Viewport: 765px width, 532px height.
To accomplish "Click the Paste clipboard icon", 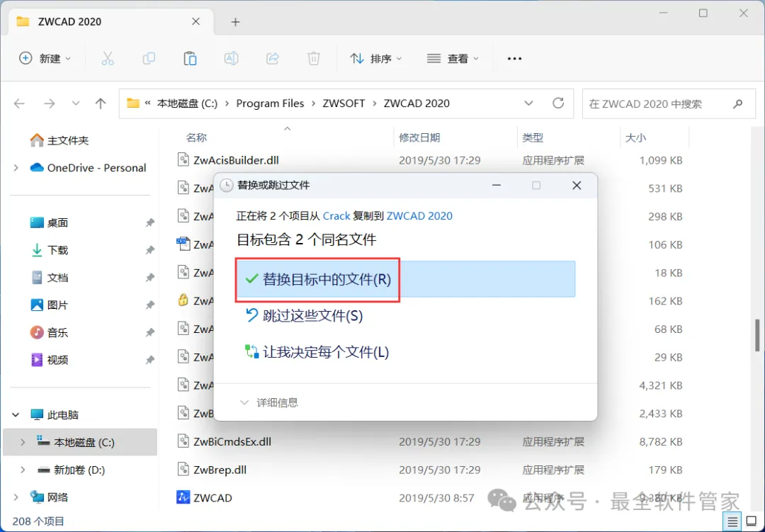I will point(190,59).
